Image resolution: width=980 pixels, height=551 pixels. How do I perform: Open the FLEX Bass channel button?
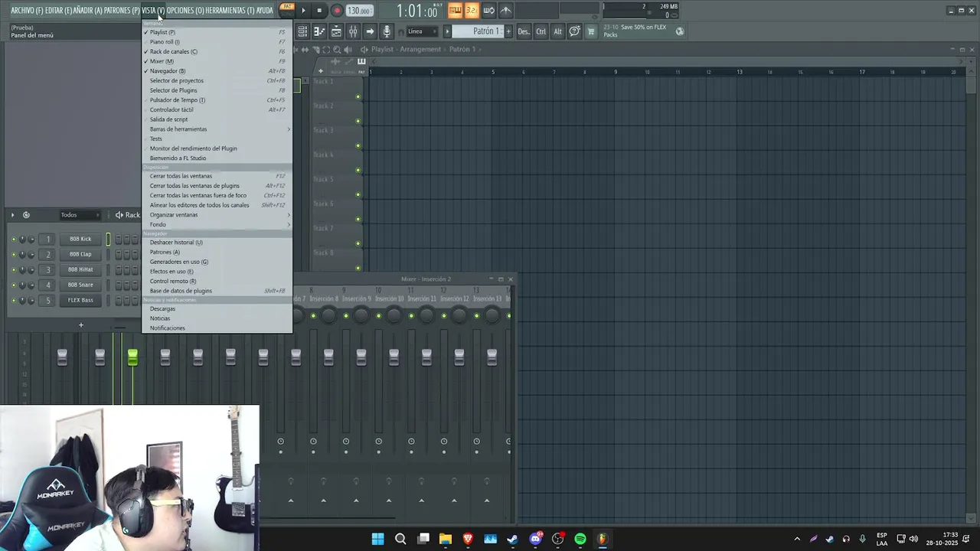click(80, 300)
